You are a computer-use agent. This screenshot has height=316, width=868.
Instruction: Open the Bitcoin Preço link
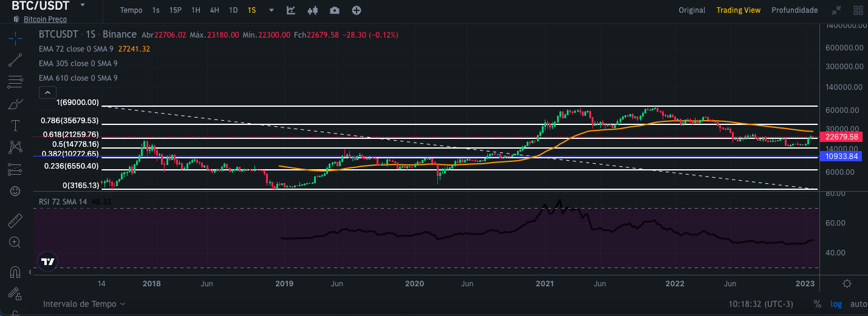pyautogui.click(x=45, y=19)
